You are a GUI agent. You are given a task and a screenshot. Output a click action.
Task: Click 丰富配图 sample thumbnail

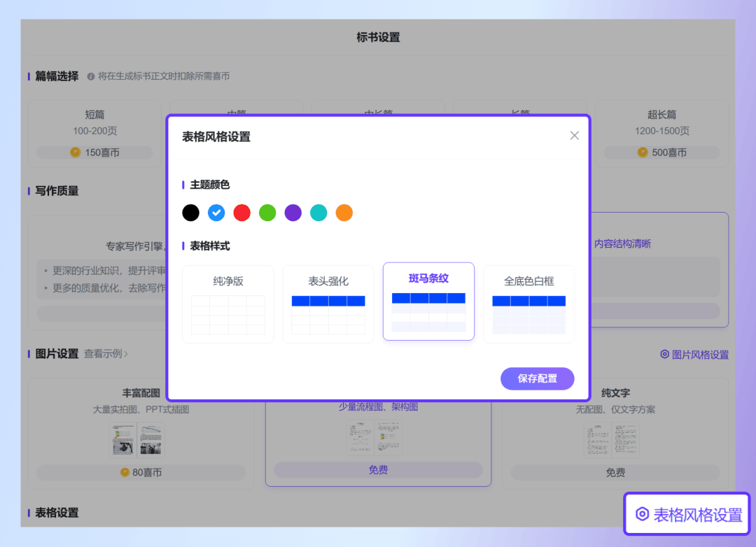(137, 439)
